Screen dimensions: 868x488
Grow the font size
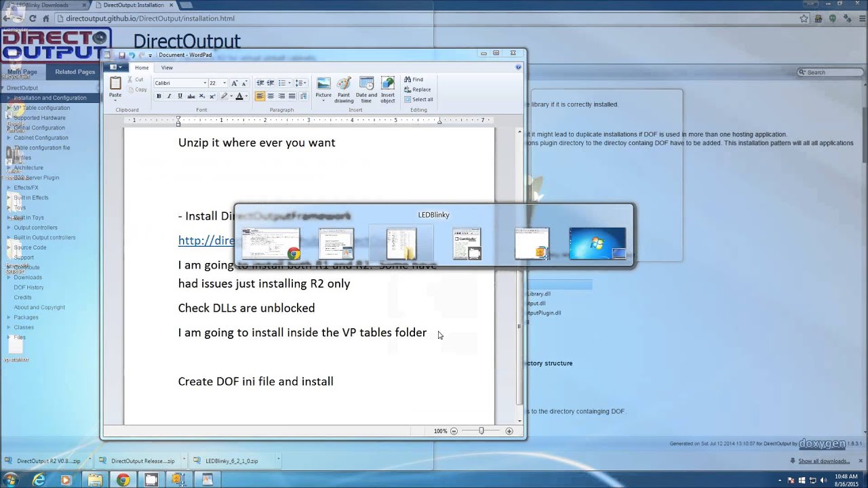235,83
